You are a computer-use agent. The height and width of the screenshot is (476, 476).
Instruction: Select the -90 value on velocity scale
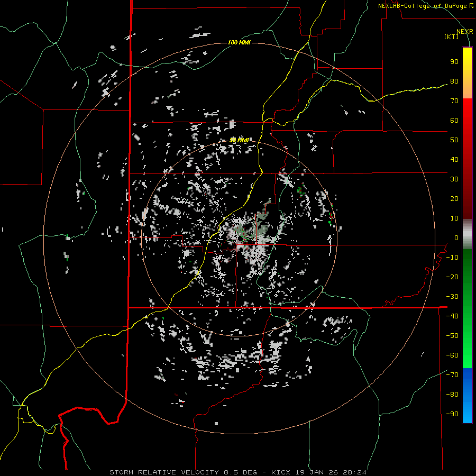[452, 414]
